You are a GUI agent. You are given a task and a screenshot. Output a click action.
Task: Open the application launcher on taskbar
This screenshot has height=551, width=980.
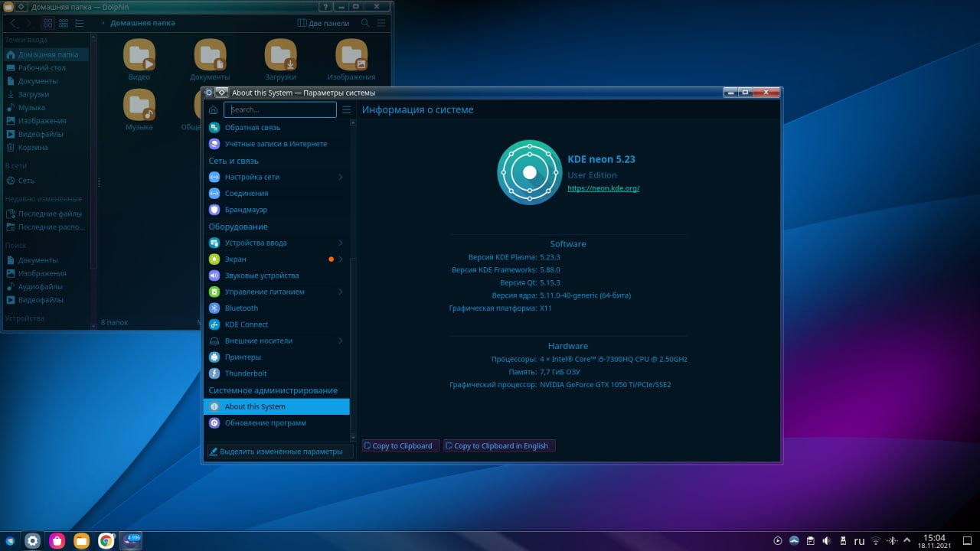pyautogui.click(x=10, y=541)
